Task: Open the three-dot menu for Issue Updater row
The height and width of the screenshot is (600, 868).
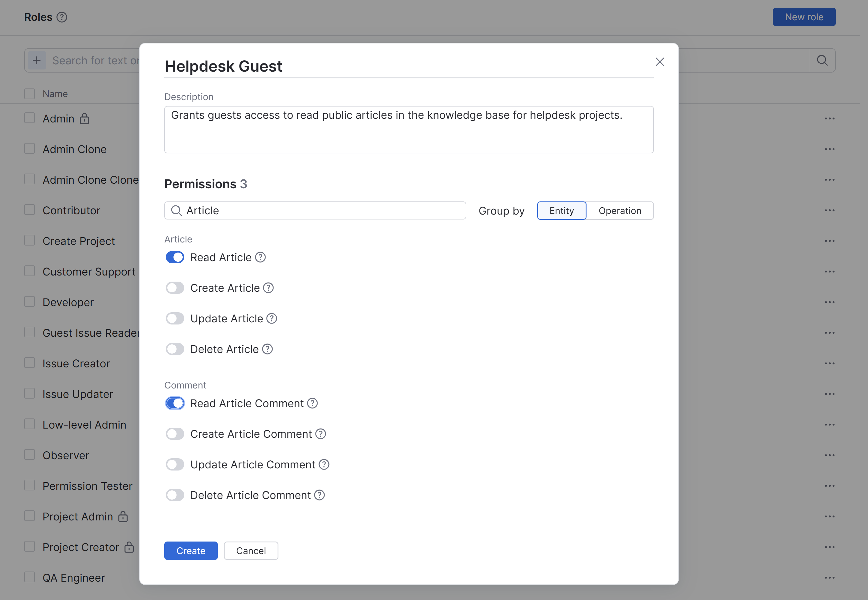Action: pos(830,394)
